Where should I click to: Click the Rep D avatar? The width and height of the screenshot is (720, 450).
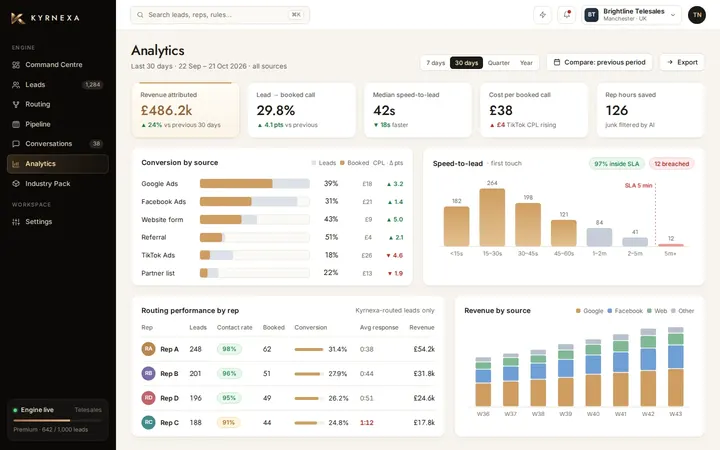(148, 398)
